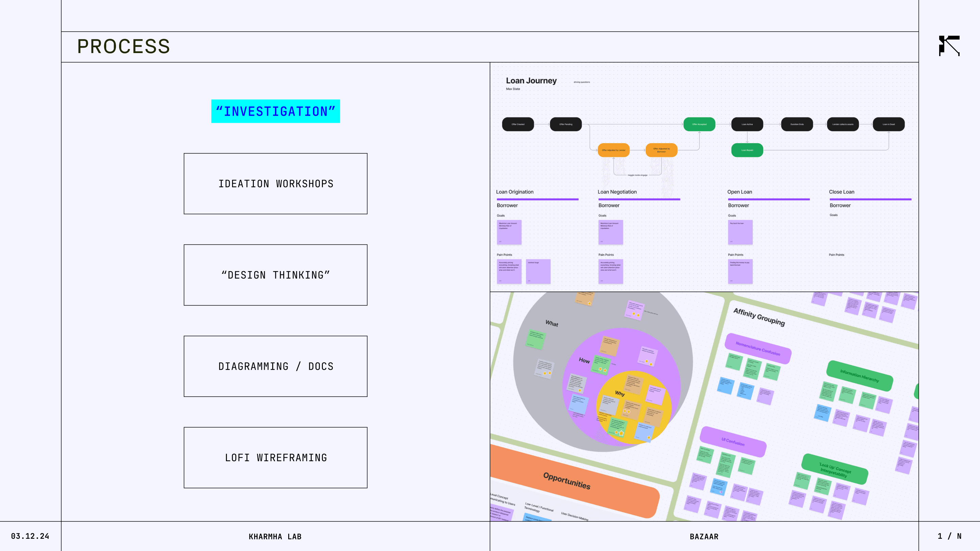Click the Open Loan section heading
980x551 pixels.
(x=739, y=192)
